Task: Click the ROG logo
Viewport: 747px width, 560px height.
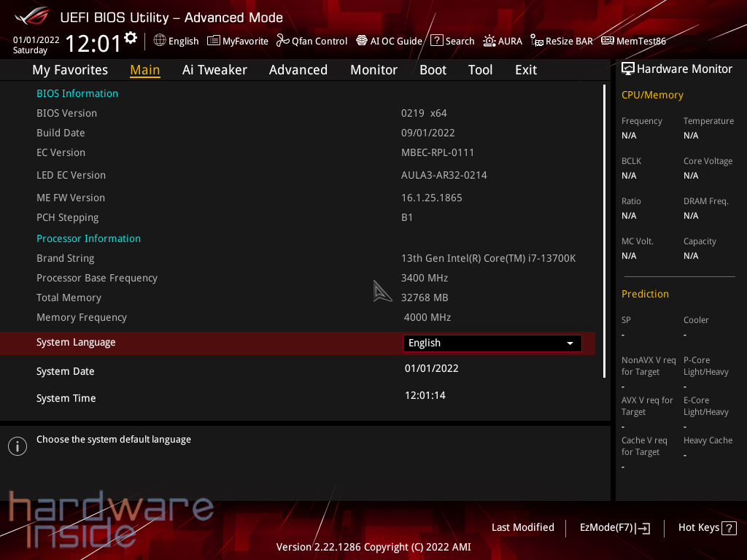Action: (x=32, y=16)
